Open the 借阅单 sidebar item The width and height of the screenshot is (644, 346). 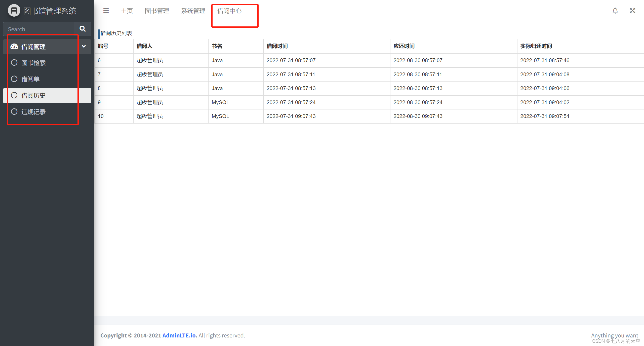click(x=30, y=79)
